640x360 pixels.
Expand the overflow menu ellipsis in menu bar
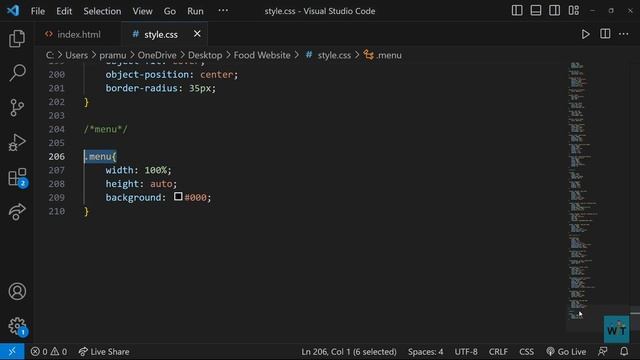click(223, 11)
